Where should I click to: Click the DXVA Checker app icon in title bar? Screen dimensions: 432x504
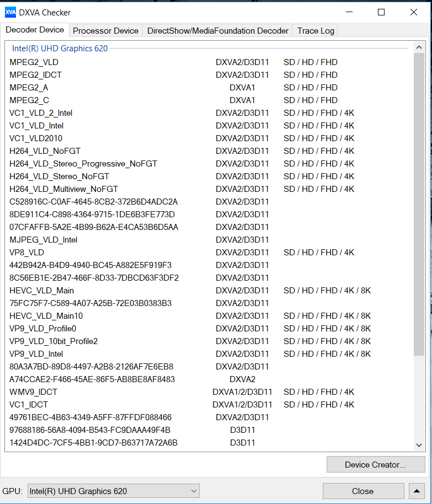pyautogui.click(x=10, y=13)
